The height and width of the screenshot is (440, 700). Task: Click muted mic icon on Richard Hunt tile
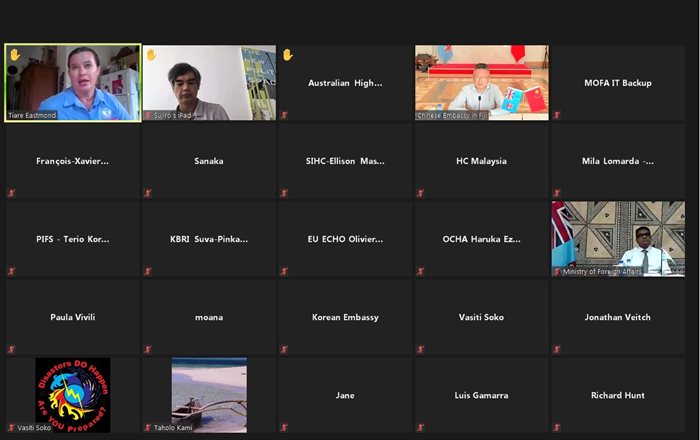coord(557,427)
